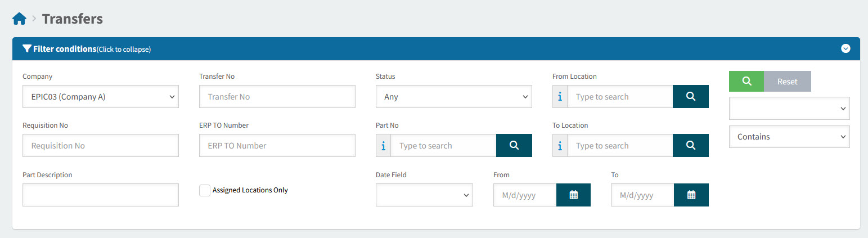Open the Company dropdown
Screen dimensions: 868x238
click(101, 97)
